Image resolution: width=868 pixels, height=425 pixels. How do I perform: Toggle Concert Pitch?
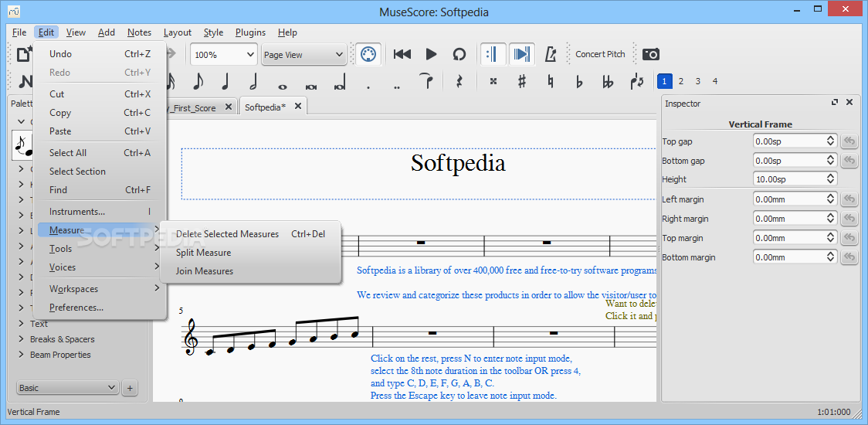coord(600,54)
